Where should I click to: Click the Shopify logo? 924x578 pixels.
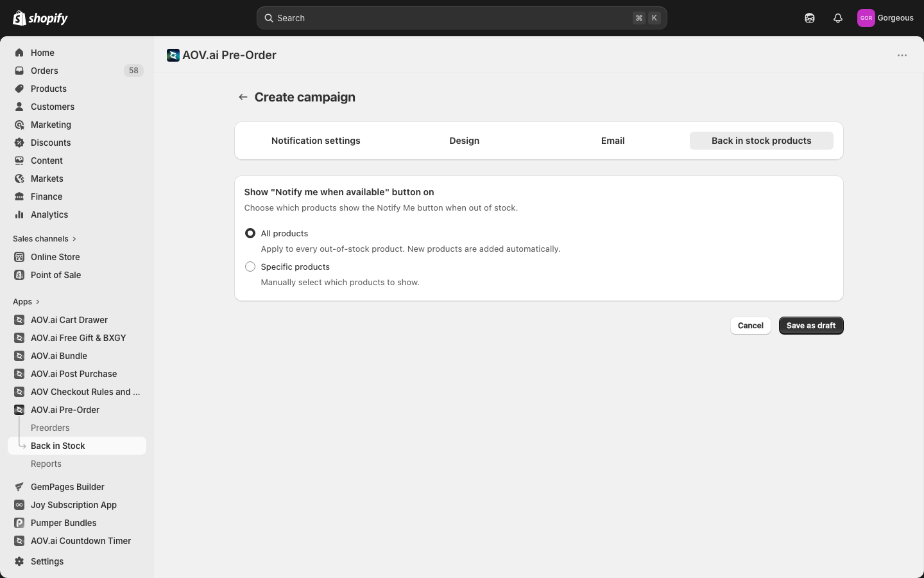coord(40,18)
